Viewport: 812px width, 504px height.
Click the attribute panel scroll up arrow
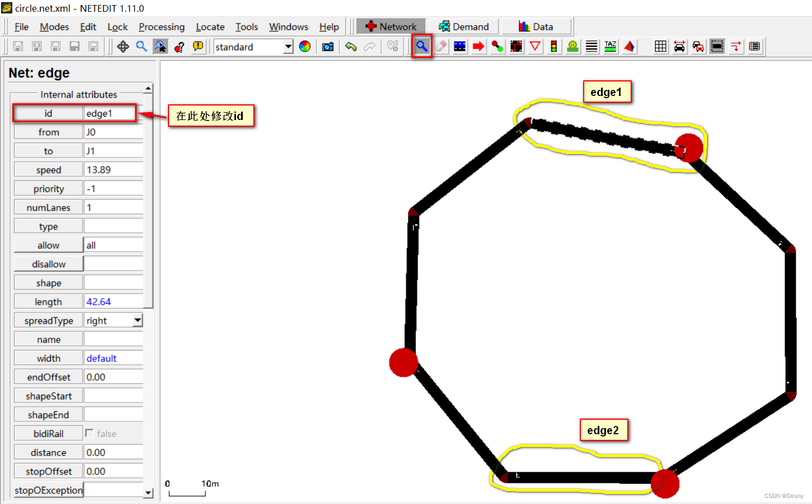pyautogui.click(x=148, y=88)
